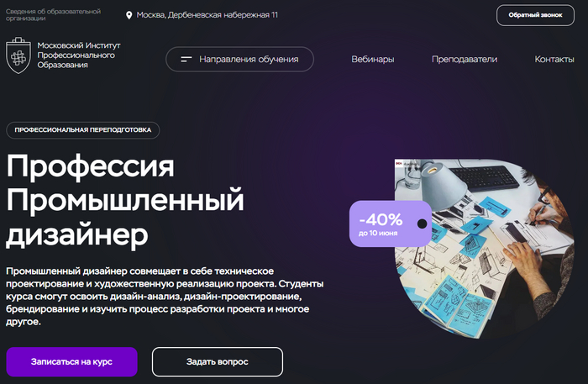
Task: Go to the Преподаватели page
Action: pyautogui.click(x=465, y=60)
